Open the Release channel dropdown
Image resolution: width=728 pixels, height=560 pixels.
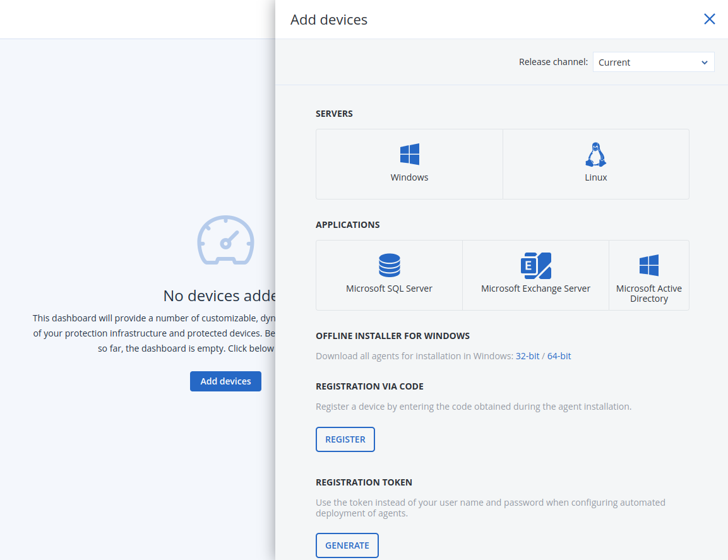tap(653, 63)
